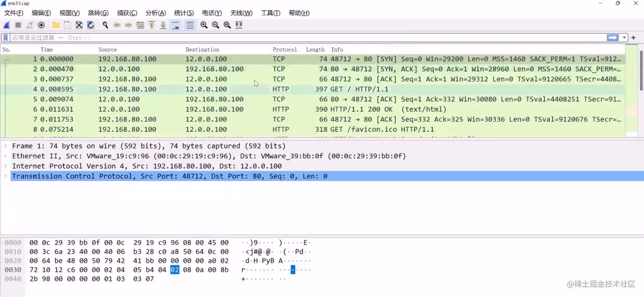Select packet 8 GET /favicon.ico
This screenshot has height=297, width=644.
(313, 129)
